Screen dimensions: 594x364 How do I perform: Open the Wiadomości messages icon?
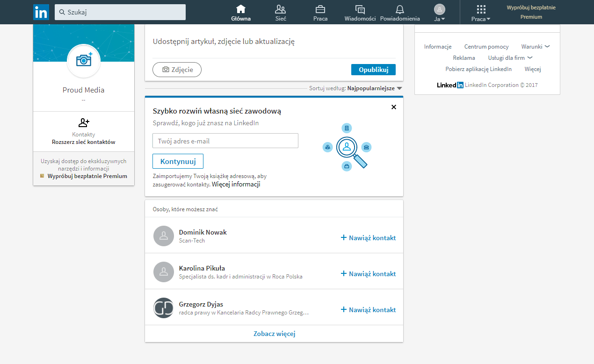(360, 9)
